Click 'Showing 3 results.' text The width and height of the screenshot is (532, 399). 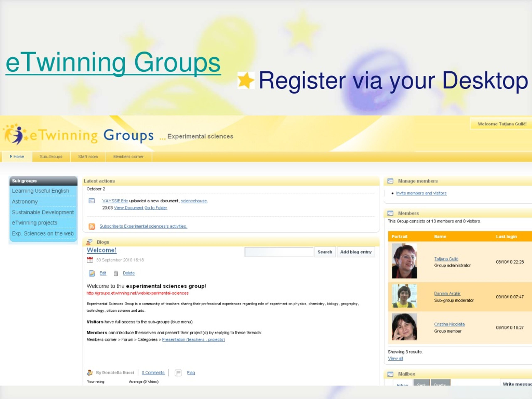tap(405, 352)
